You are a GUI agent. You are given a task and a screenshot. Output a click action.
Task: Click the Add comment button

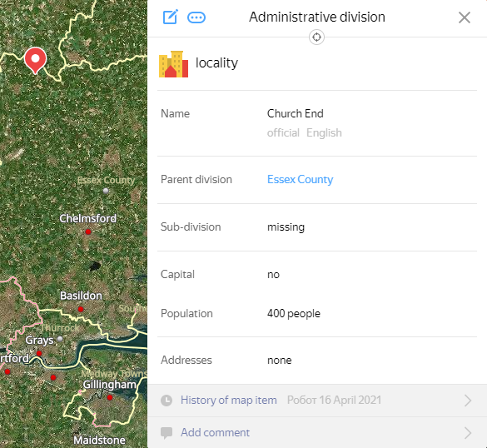click(215, 432)
